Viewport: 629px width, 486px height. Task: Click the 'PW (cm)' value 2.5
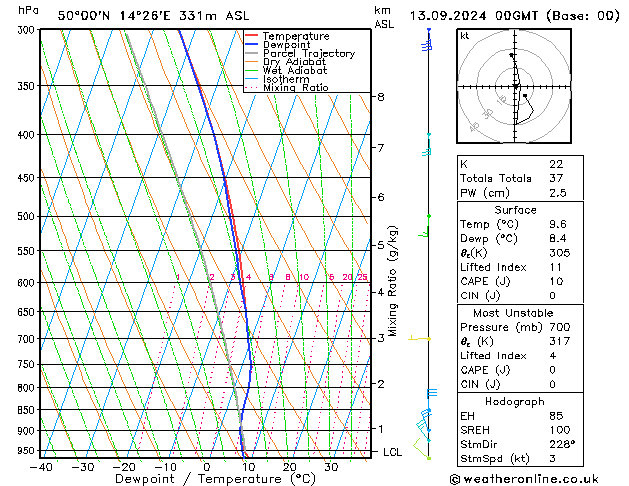coord(558,193)
